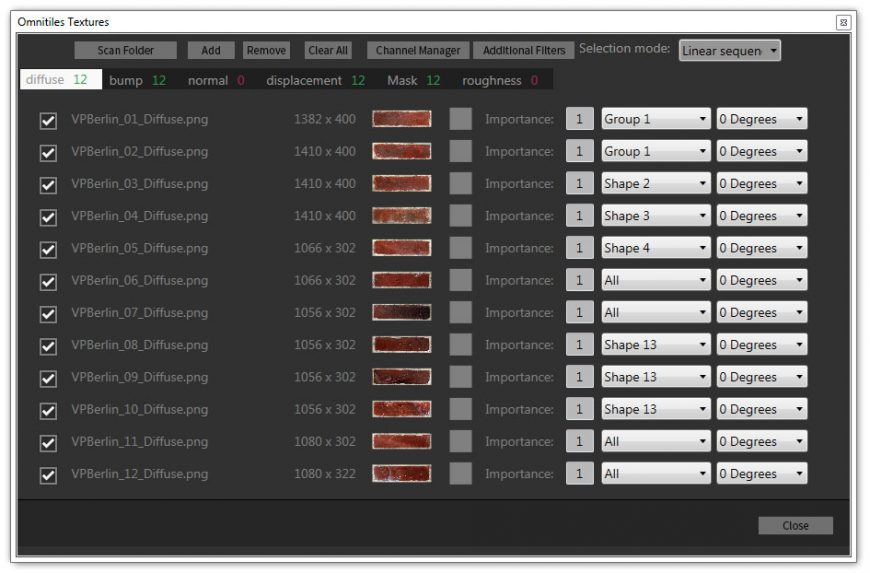Screen dimensions: 870x573
Task: Close the Omnitiles Textures window with X
Action: (x=843, y=22)
